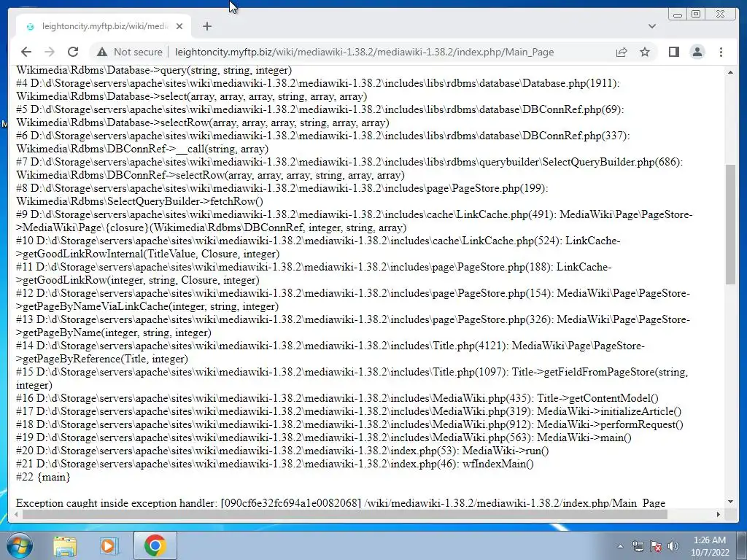Viewport: 747px width, 560px height.
Task: Bookmark this page with the star icon
Action: [645, 52]
